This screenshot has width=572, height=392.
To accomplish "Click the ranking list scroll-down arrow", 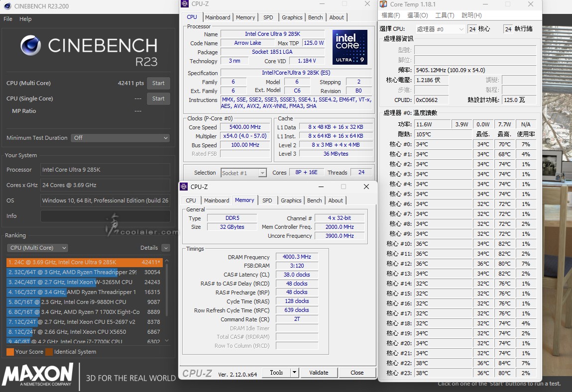I will click(167, 341).
